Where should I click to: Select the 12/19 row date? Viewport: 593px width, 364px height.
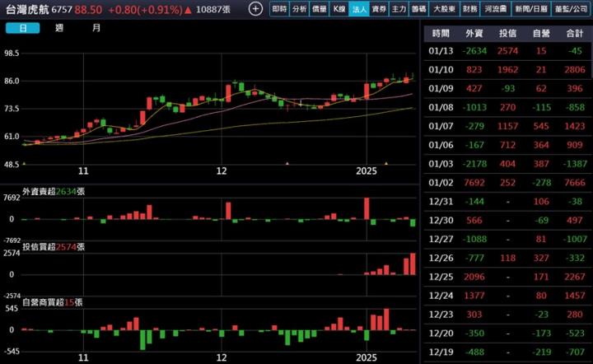(x=441, y=352)
